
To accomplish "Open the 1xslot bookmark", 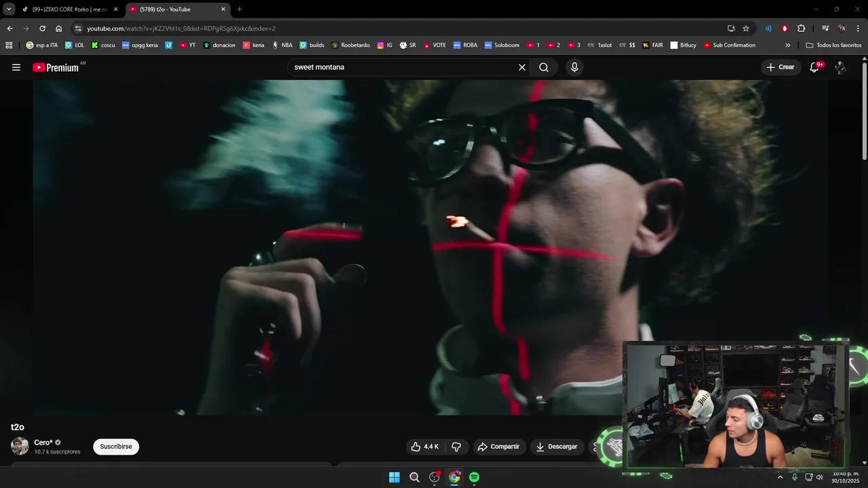I will (x=599, y=45).
